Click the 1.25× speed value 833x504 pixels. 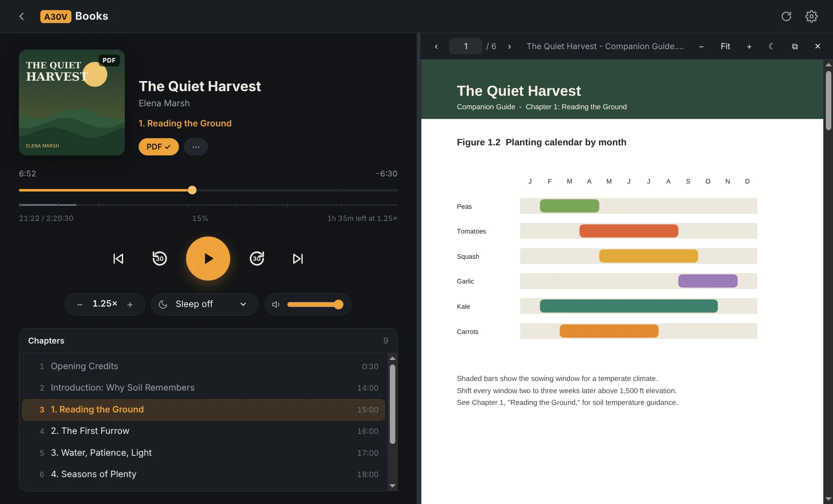coord(105,304)
